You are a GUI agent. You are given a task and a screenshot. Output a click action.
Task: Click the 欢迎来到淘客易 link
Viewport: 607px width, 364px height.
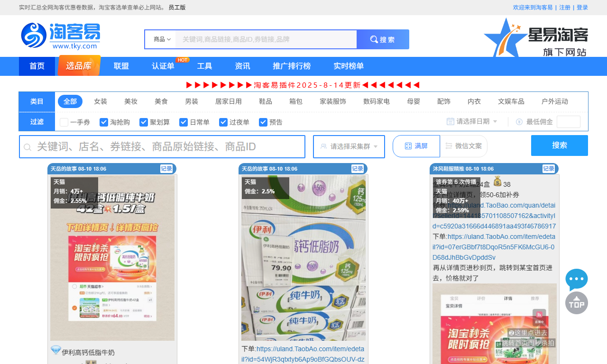533,8
